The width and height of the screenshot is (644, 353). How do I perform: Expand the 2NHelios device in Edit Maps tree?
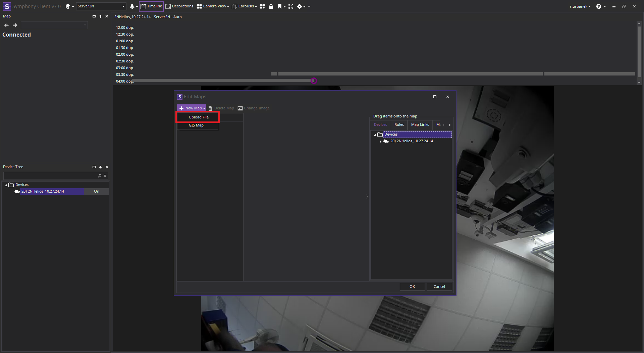tap(380, 142)
